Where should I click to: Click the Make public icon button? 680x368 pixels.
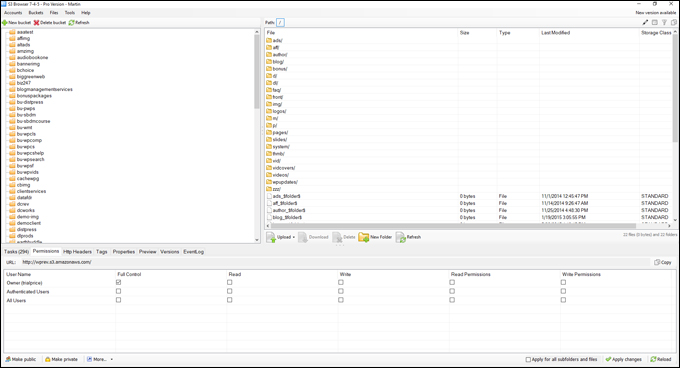[8, 359]
